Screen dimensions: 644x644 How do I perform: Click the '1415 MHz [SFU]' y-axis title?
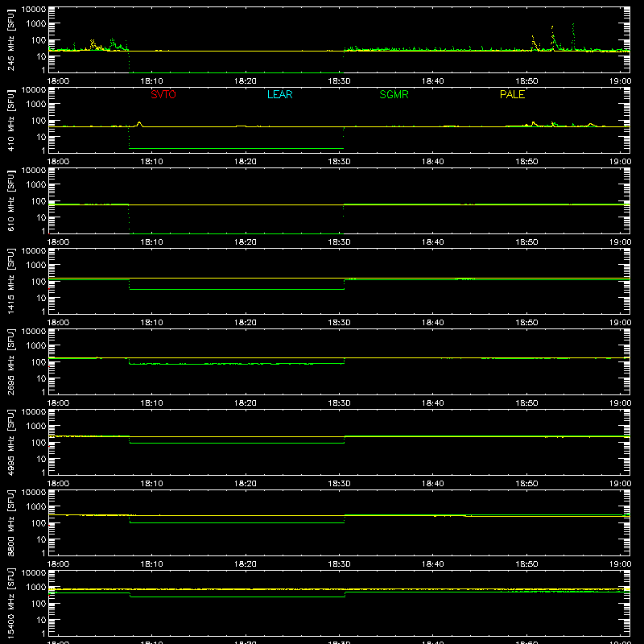click(11, 281)
